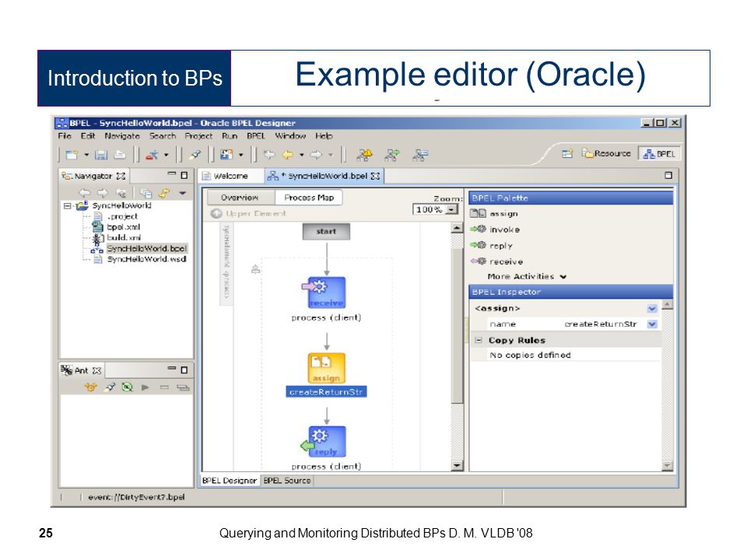The width and height of the screenshot is (747, 560).
Task: Open the BPEL menu in menu bar
Action: (x=256, y=136)
